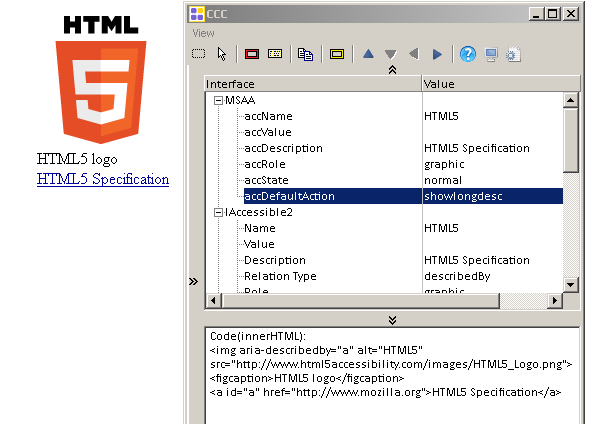Click the red rectangle highlight icon
Viewport: 592px width, 424px height.
pos(252,54)
